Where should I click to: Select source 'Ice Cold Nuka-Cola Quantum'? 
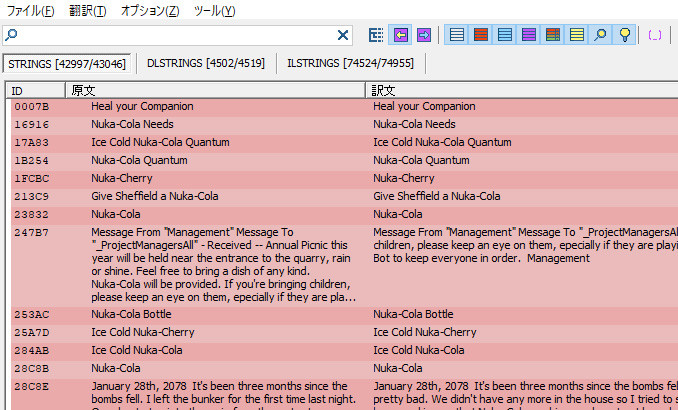coord(160,142)
